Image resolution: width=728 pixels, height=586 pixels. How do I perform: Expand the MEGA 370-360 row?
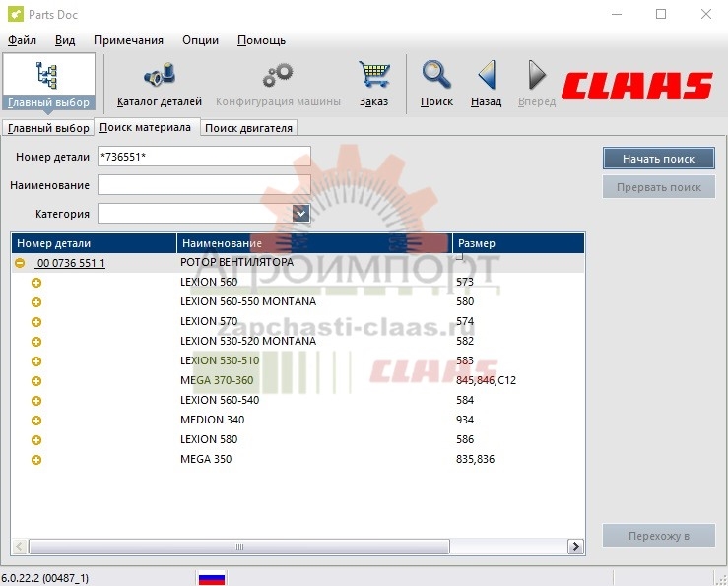click(x=36, y=381)
